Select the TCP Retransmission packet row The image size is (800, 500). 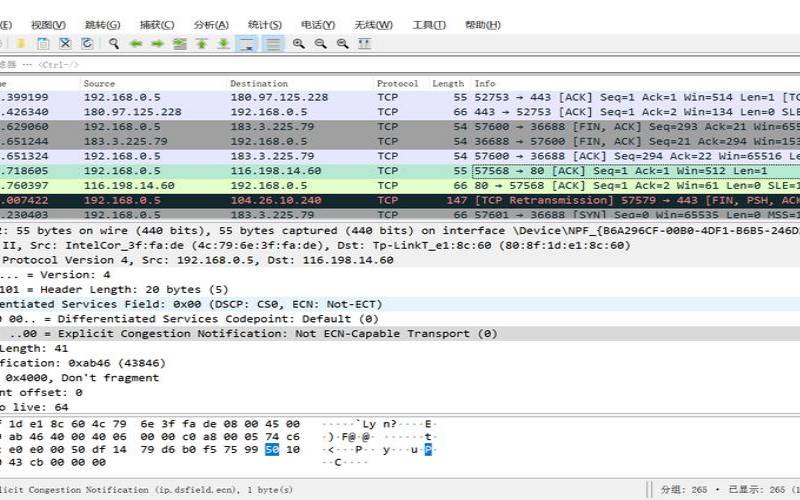400,201
